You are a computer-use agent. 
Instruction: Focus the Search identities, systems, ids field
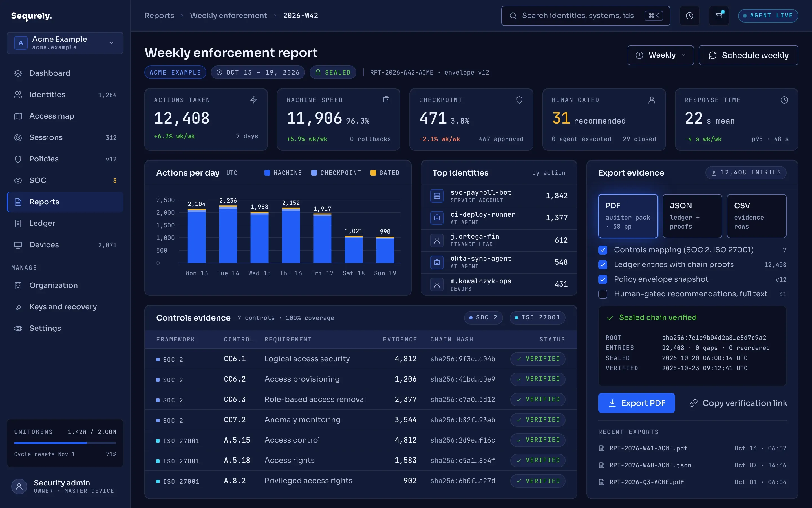point(586,16)
